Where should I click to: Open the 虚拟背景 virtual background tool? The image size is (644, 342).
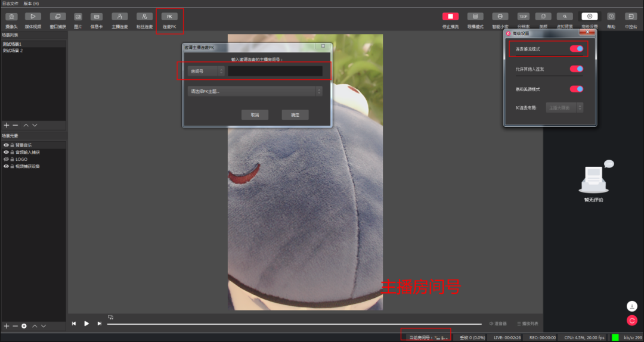pos(565,17)
